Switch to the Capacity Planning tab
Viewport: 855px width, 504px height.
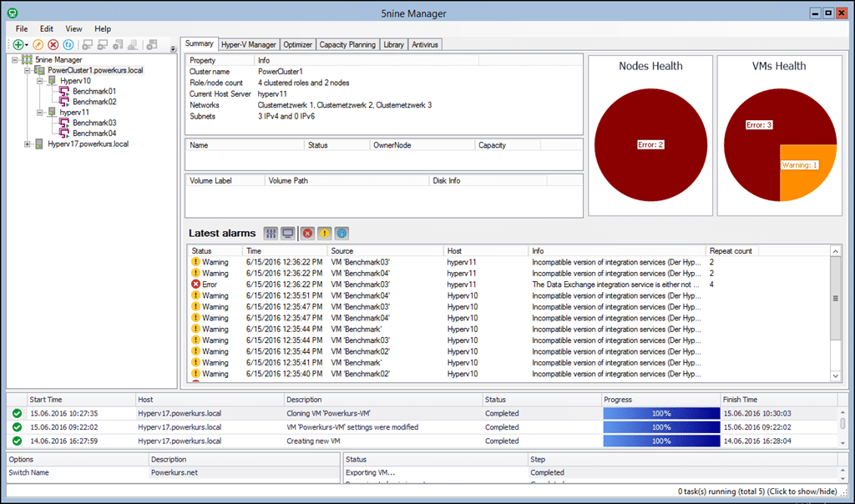347,45
